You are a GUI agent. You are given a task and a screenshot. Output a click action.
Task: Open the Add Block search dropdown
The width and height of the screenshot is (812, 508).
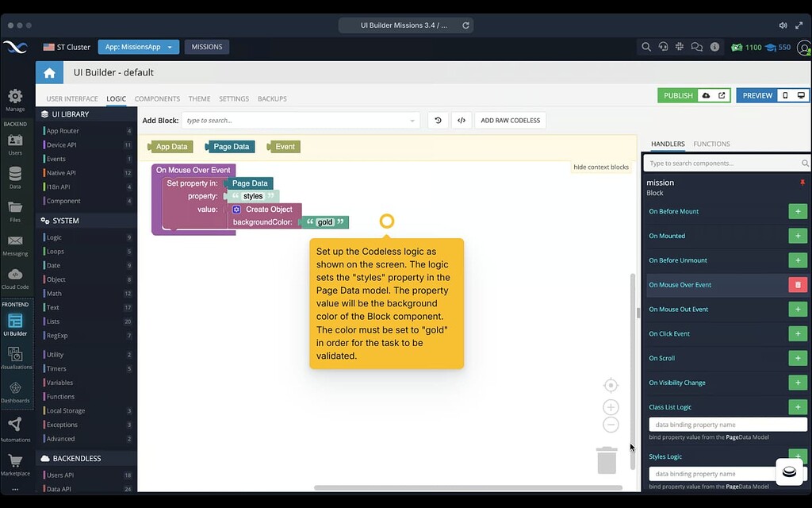(301, 121)
